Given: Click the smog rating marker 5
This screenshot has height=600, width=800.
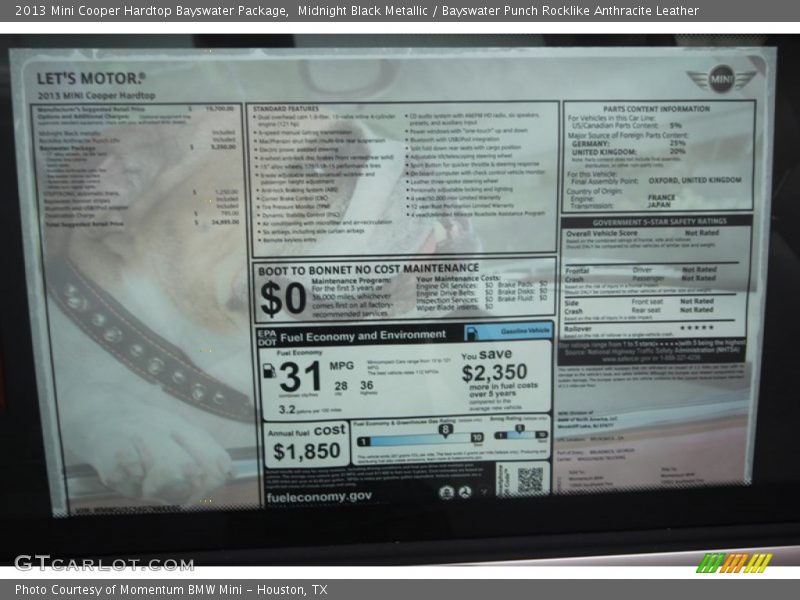Looking at the screenshot, I should pyautogui.click(x=519, y=429).
